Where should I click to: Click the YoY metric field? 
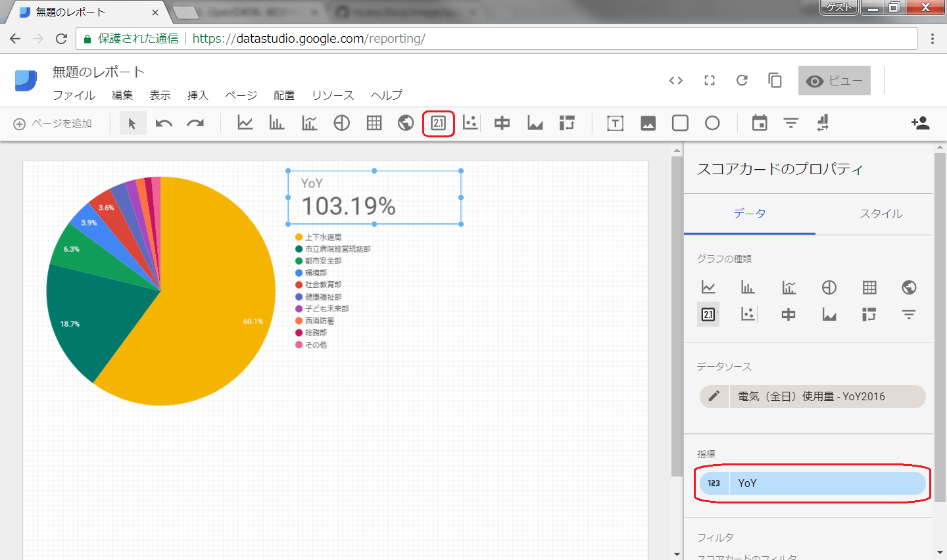pyautogui.click(x=813, y=483)
